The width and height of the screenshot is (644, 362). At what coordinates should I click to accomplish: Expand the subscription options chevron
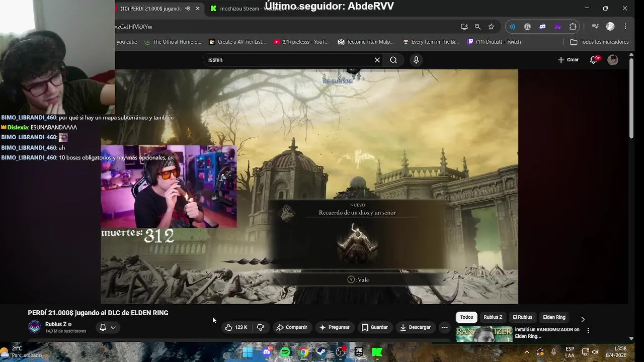point(113,327)
